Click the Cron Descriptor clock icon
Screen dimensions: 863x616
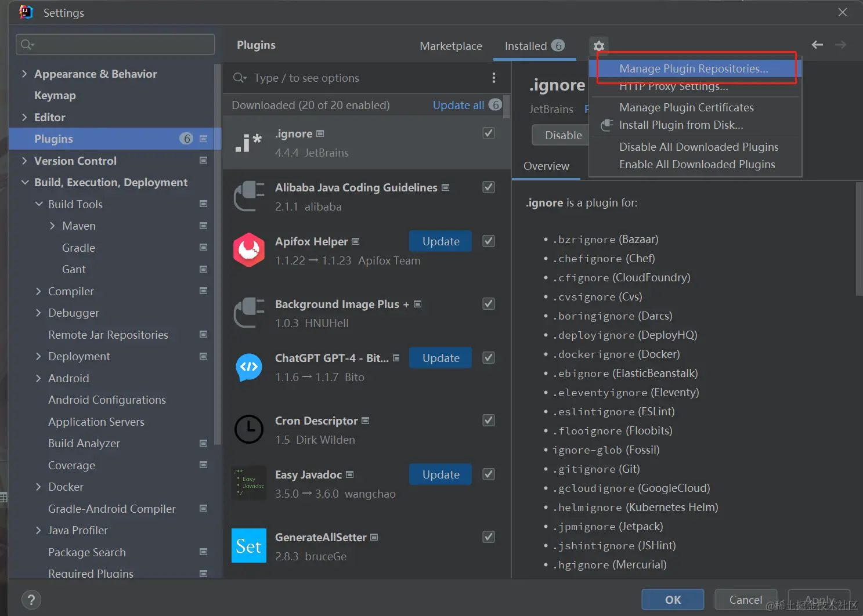coord(249,429)
